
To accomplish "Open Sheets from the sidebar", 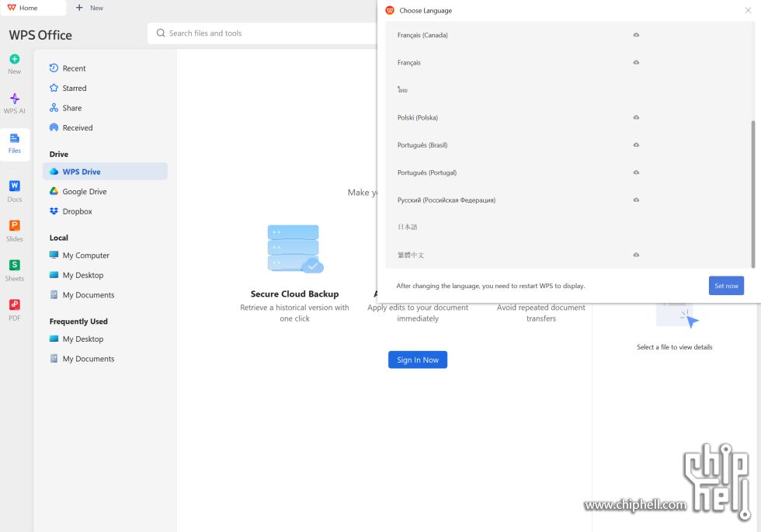I will click(x=15, y=271).
